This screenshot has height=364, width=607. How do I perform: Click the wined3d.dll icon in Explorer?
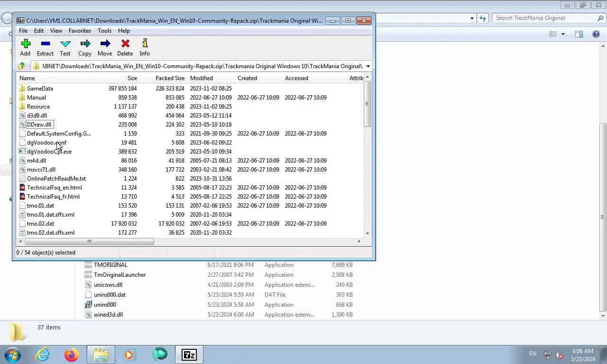88,315
